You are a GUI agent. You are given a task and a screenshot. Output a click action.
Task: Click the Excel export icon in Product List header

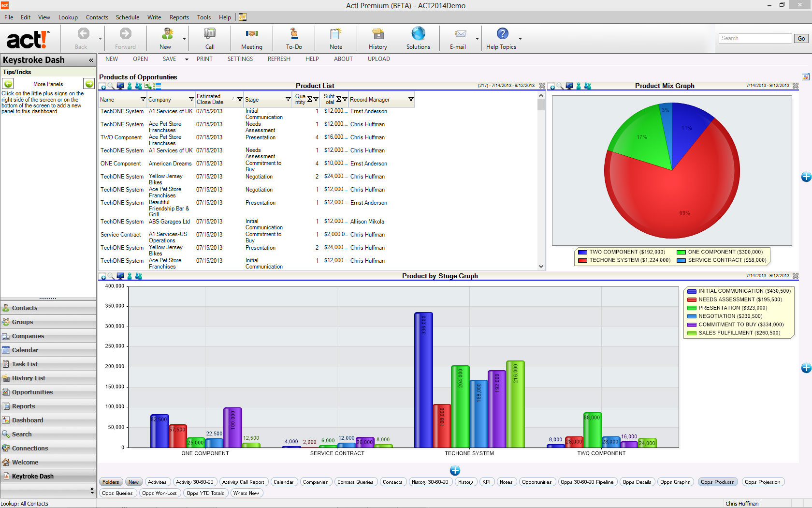(148, 86)
